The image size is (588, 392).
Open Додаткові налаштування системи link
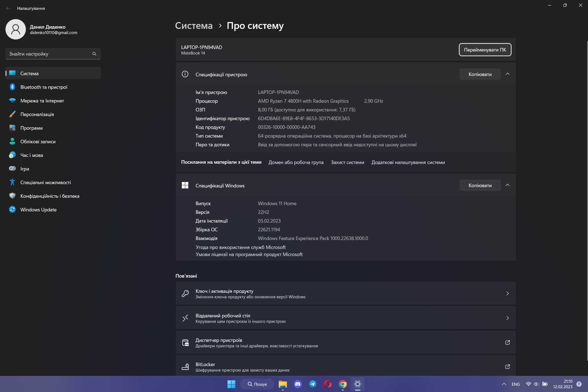pyautogui.click(x=408, y=162)
